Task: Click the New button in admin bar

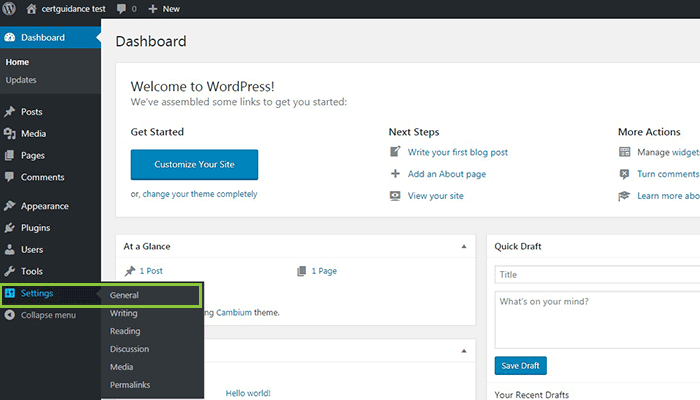Action: pyautogui.click(x=164, y=9)
